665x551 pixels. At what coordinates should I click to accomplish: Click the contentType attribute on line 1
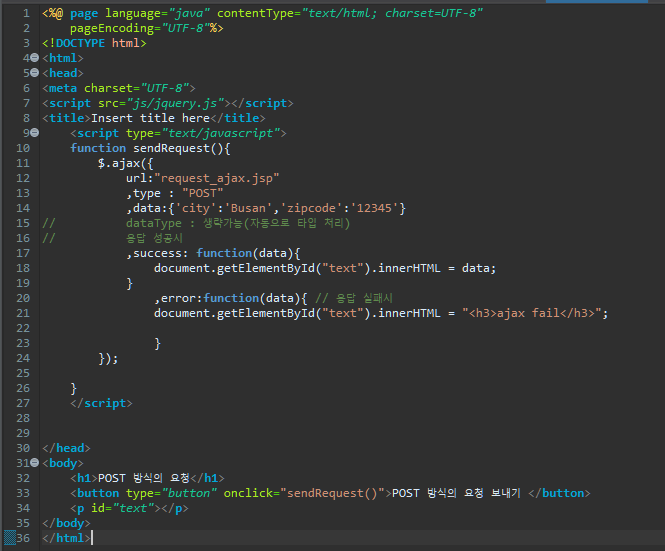tap(350, 13)
